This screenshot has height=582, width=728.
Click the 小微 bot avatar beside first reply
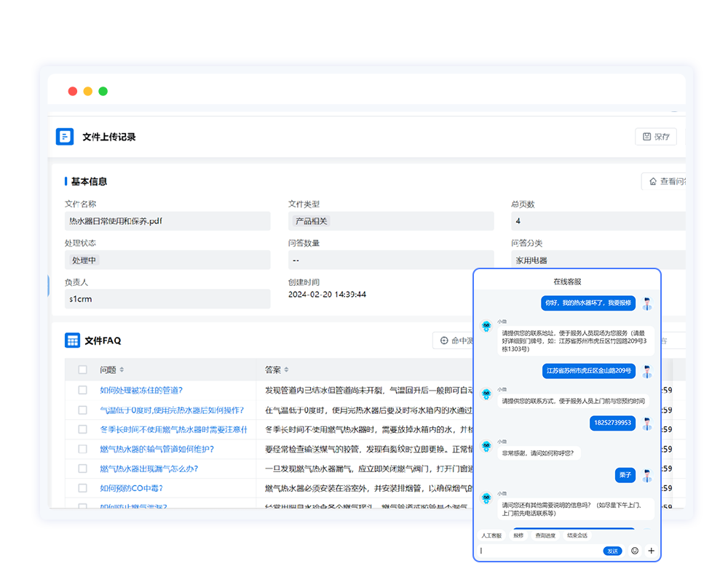(x=486, y=327)
